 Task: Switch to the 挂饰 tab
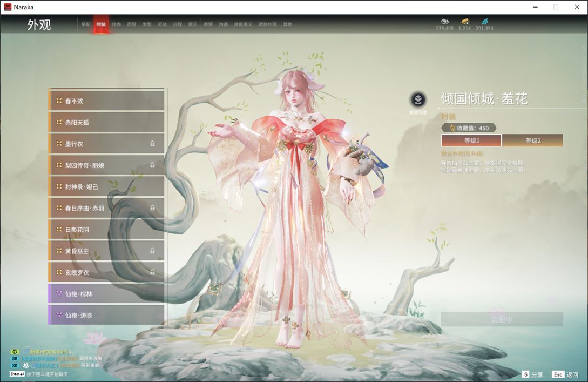[116, 24]
